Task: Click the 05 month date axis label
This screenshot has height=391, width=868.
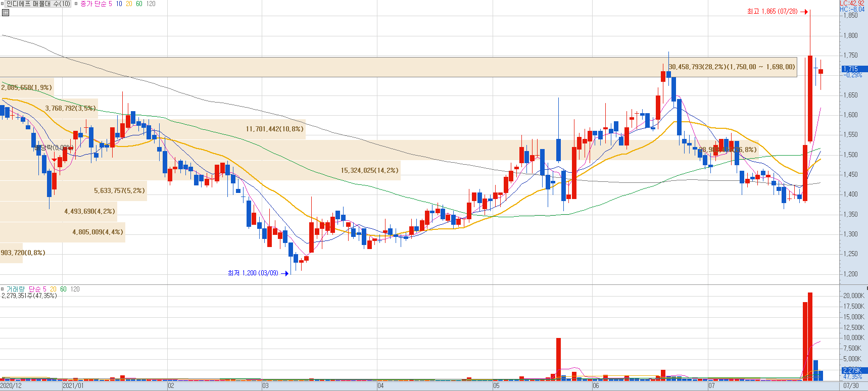Action: 497,385
